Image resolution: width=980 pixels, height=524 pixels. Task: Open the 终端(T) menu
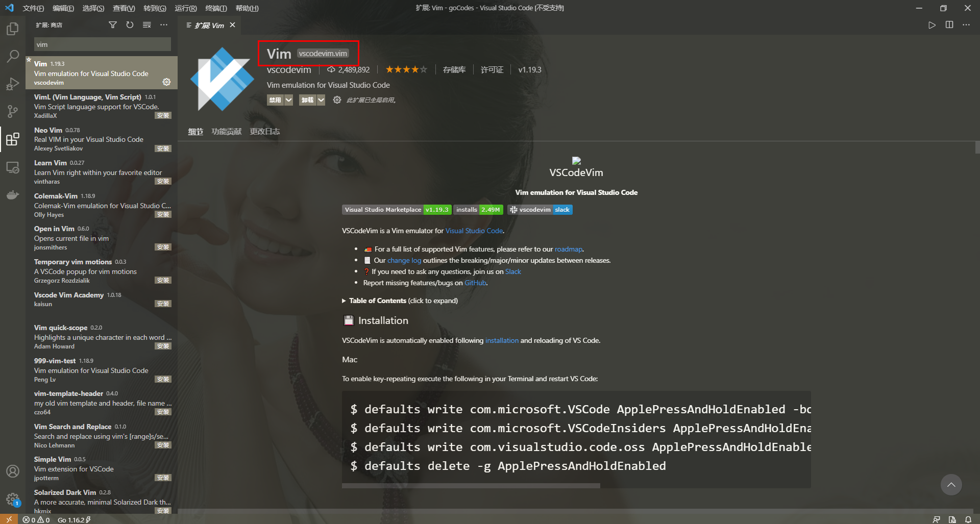tap(216, 8)
